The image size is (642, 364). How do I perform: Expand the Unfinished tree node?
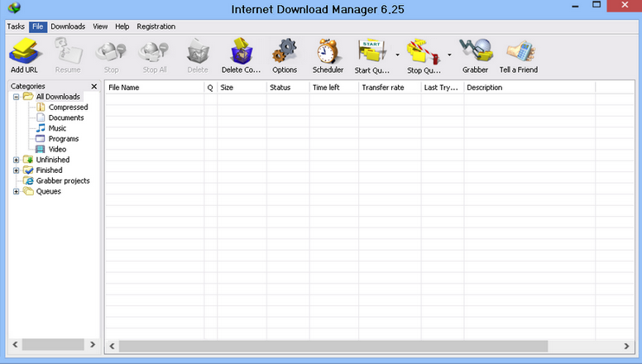pos(16,160)
